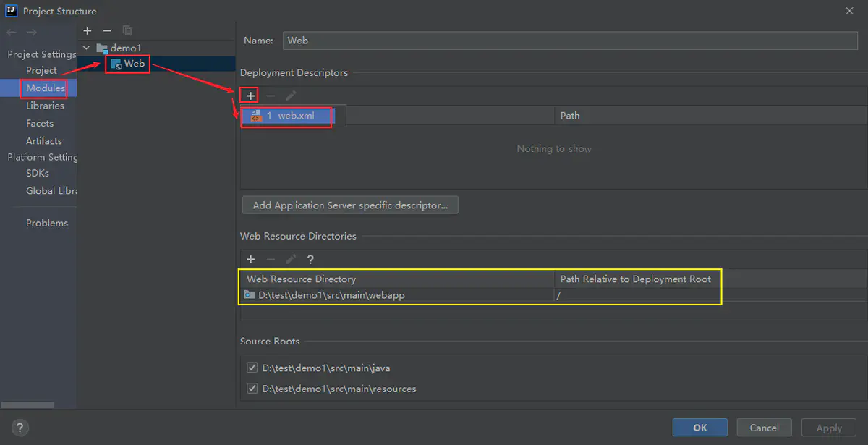Viewport: 868px width, 445px height.
Task: Select demo1 module in tree
Action: pyautogui.click(x=125, y=48)
